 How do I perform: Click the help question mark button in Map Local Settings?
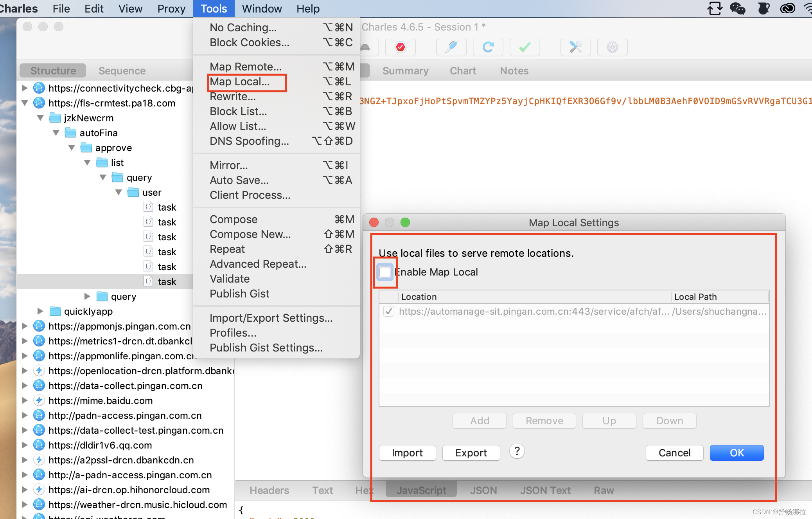[x=517, y=452]
